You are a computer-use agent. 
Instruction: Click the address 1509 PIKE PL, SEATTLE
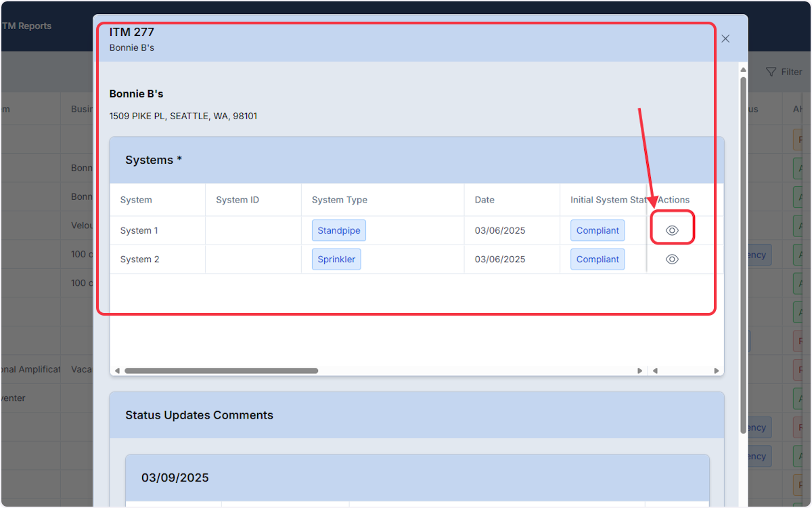pyautogui.click(x=183, y=116)
